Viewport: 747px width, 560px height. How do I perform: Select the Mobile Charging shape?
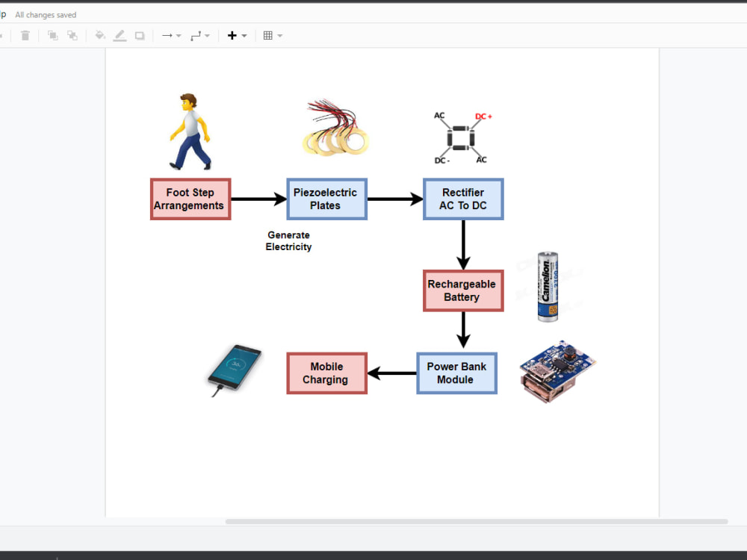pyautogui.click(x=326, y=373)
